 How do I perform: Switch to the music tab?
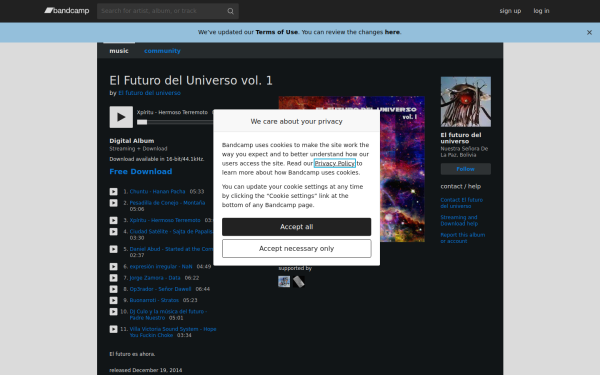(119, 51)
